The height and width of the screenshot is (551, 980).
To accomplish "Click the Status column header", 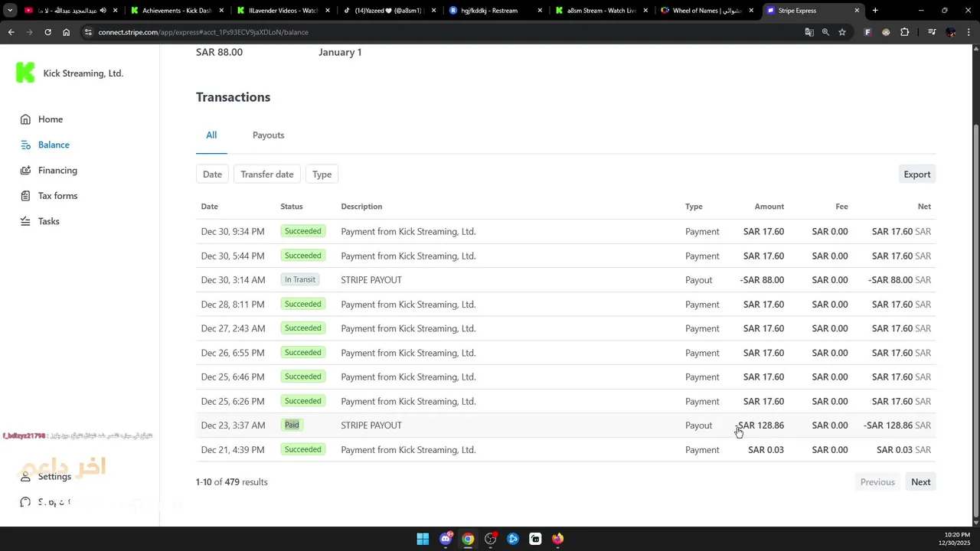I will [x=291, y=207].
